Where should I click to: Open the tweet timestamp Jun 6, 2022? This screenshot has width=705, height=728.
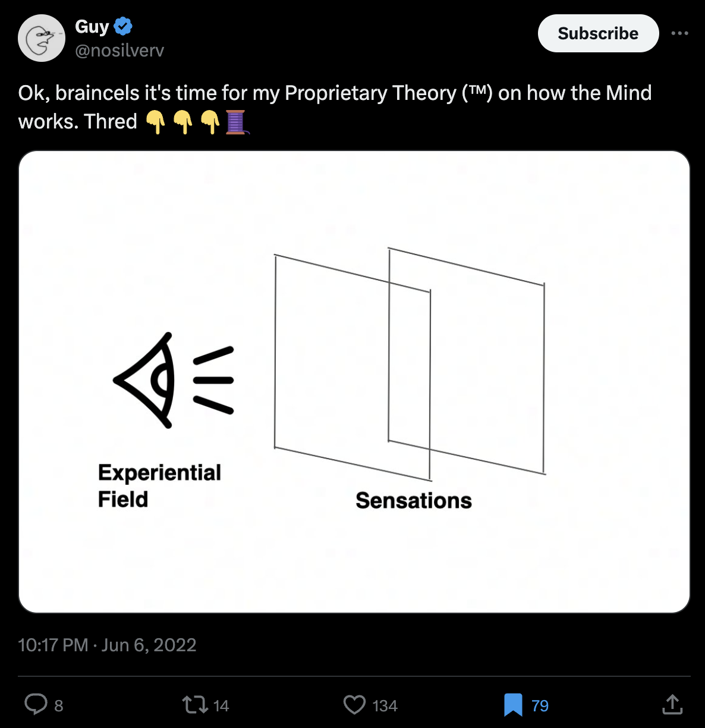[107, 645]
